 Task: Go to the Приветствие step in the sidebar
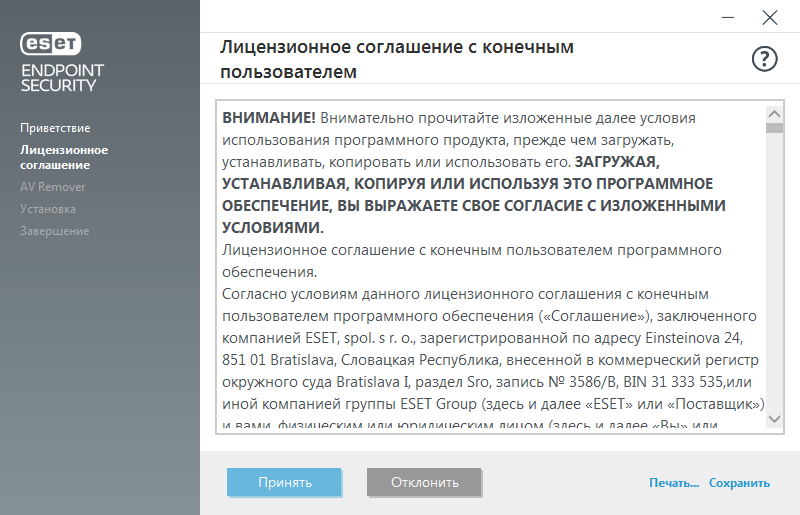[55, 128]
